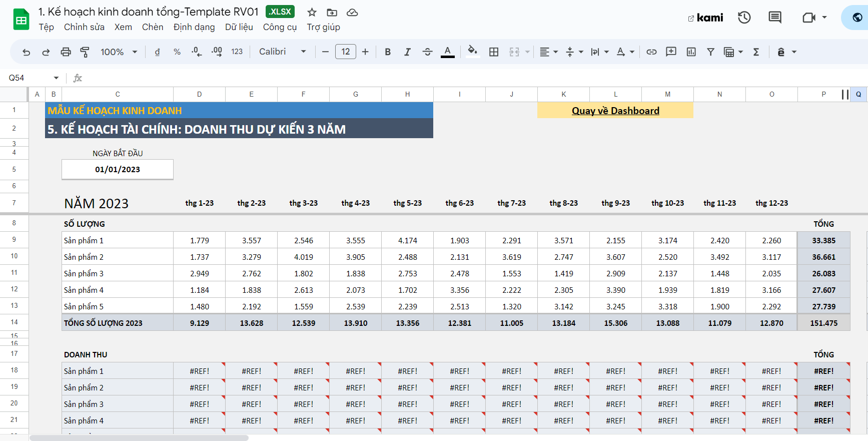Decrease decimal places
The width and height of the screenshot is (868, 441).
[197, 52]
